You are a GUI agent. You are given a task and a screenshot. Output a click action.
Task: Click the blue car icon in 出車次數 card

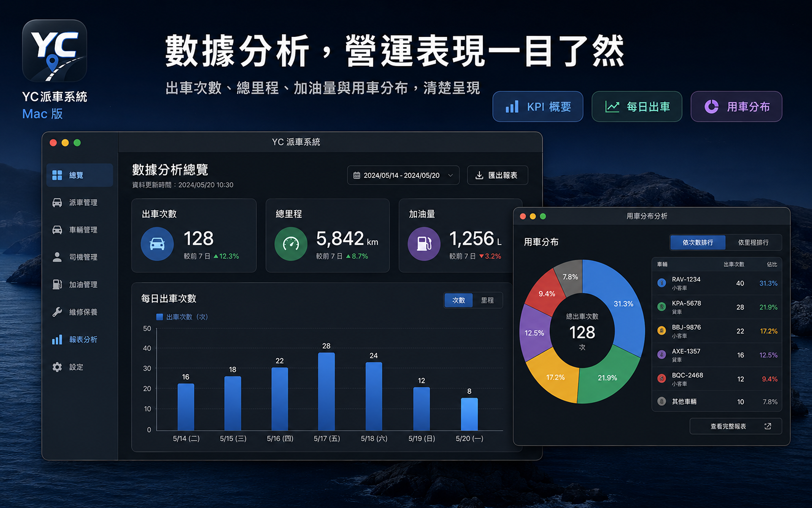click(x=157, y=244)
